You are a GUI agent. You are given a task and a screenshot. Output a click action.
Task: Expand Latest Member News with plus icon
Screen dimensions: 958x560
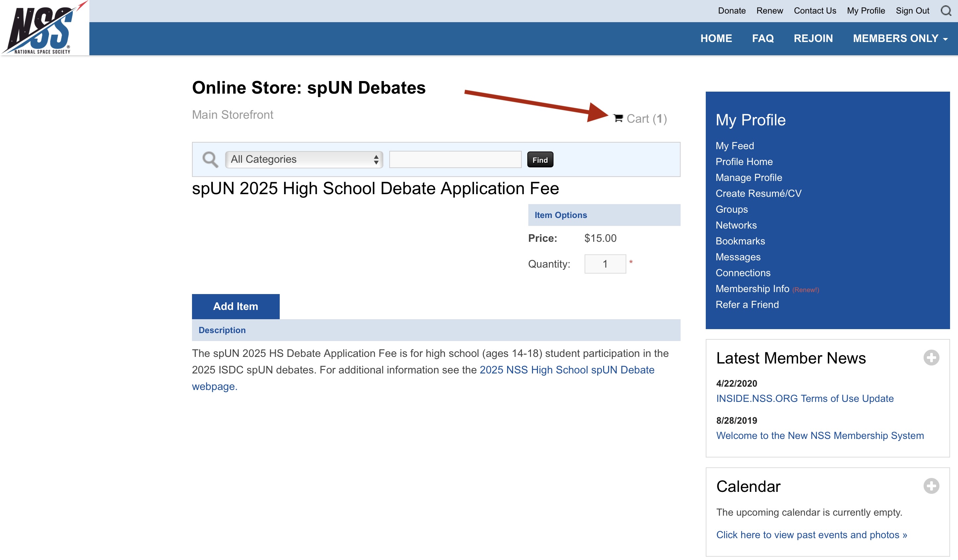[x=931, y=358]
